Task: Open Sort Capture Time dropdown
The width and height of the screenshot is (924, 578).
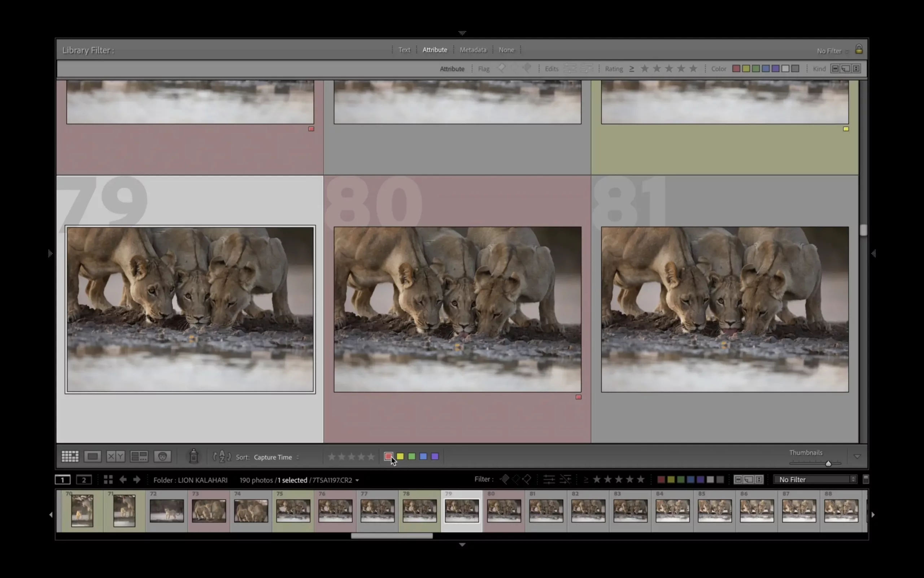Action: [276, 457]
